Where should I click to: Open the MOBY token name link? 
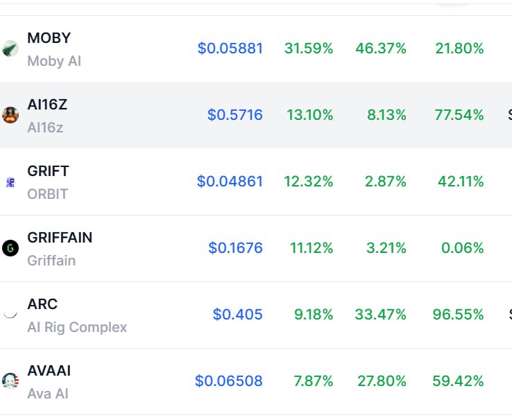(49, 38)
